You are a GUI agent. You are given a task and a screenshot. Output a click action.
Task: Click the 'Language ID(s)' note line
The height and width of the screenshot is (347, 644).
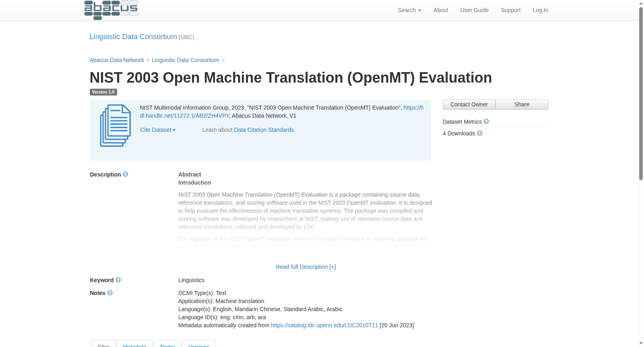click(222, 317)
